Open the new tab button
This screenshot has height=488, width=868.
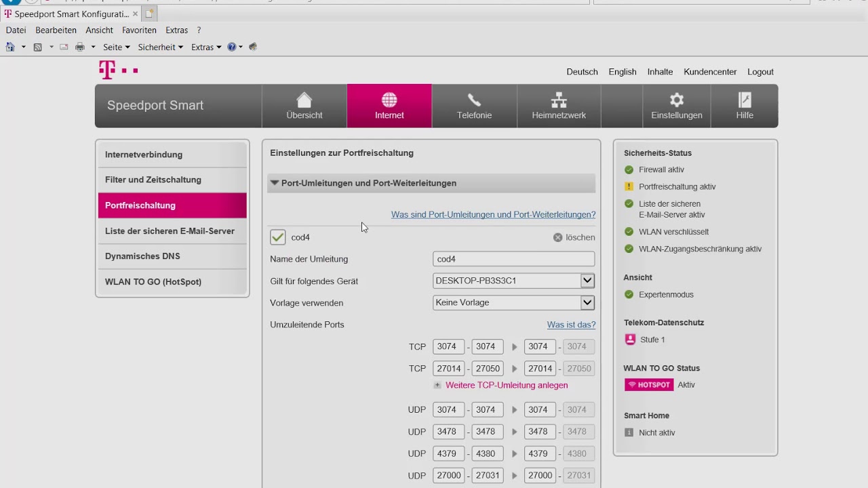point(150,14)
